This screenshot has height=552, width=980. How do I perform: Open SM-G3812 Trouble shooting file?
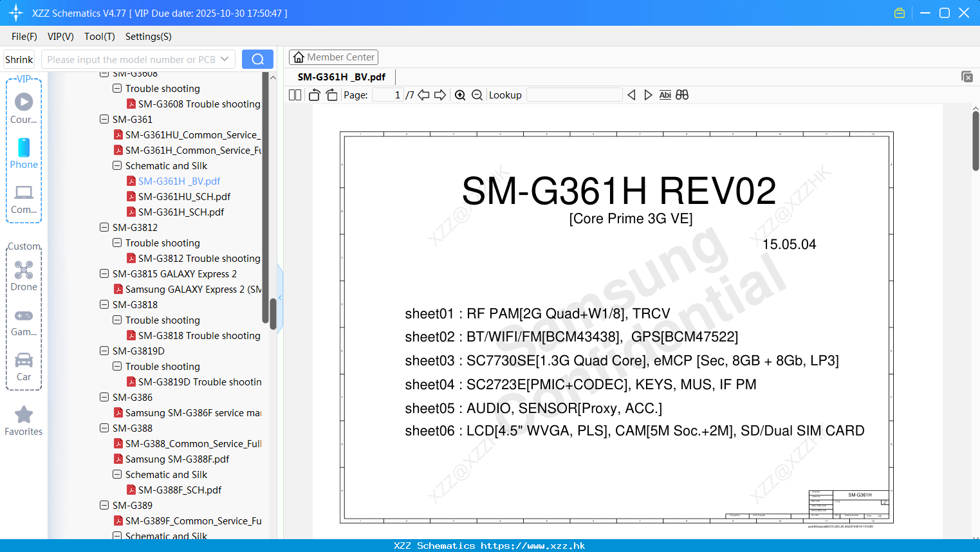(x=199, y=258)
